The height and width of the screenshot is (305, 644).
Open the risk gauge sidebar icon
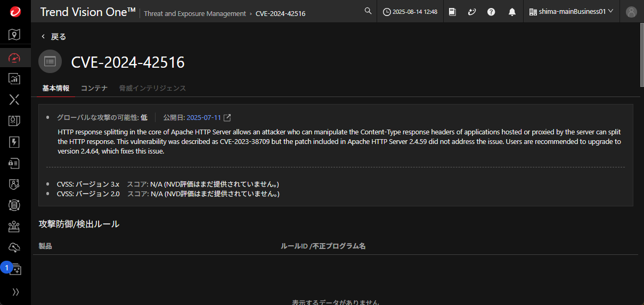click(15, 58)
